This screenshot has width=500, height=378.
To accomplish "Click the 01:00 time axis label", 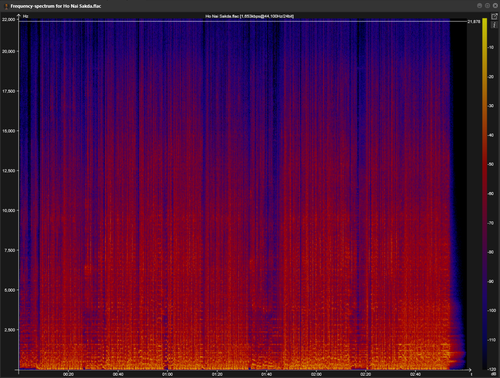I will click(x=167, y=374).
